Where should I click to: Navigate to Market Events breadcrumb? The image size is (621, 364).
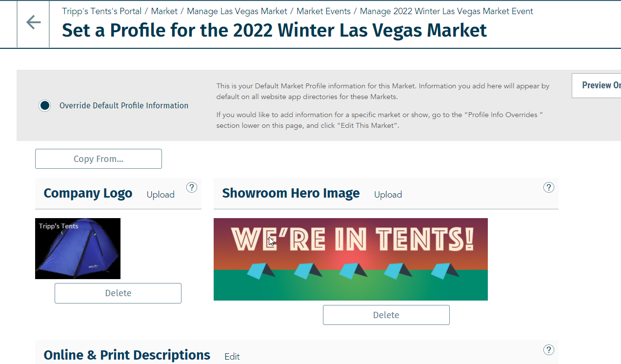click(x=323, y=11)
